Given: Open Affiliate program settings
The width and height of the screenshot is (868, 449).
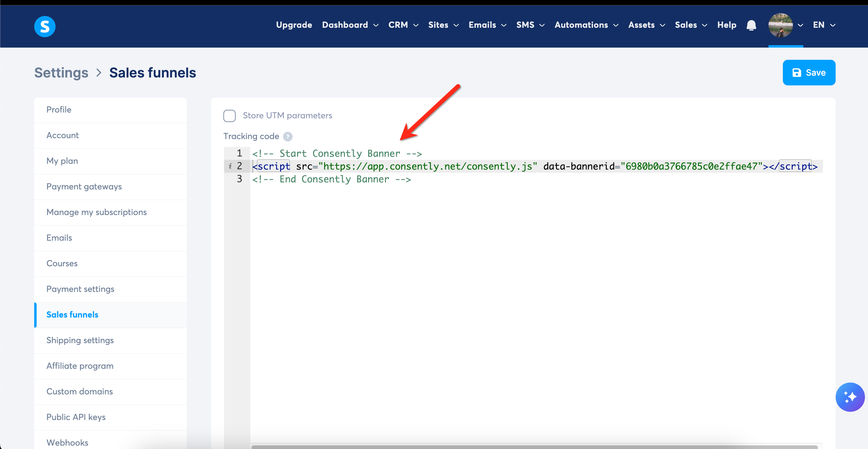Looking at the screenshot, I should (80, 366).
